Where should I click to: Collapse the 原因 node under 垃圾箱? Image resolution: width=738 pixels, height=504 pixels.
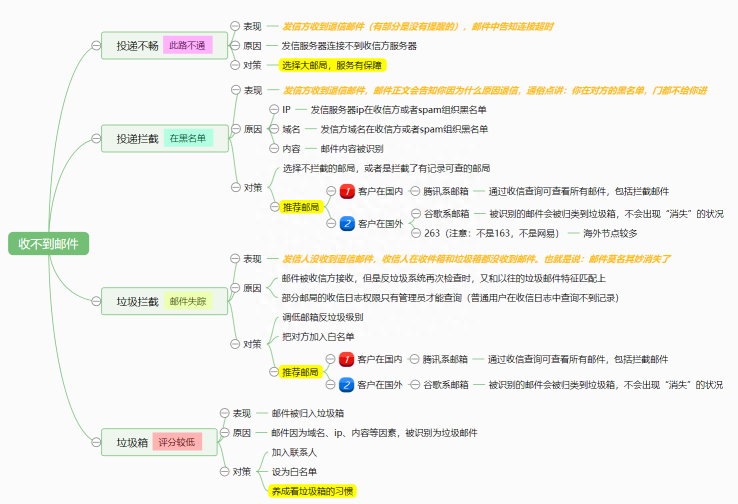(x=225, y=432)
